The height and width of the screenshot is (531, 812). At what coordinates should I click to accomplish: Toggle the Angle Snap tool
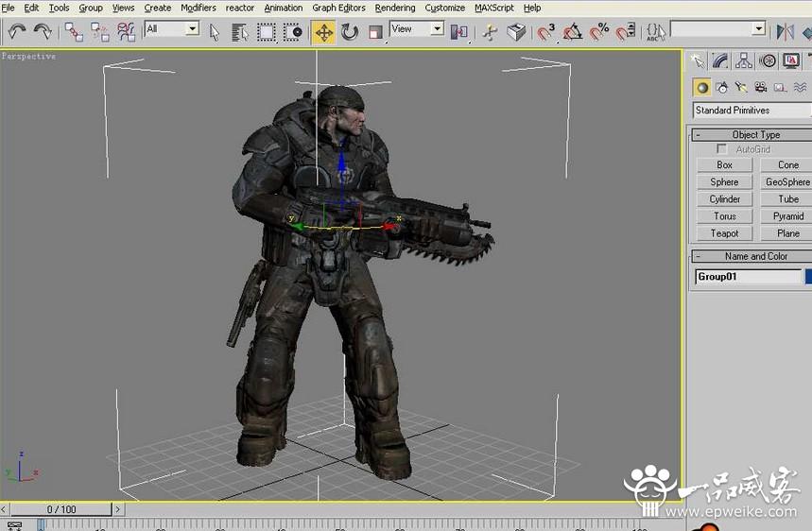coord(572,33)
